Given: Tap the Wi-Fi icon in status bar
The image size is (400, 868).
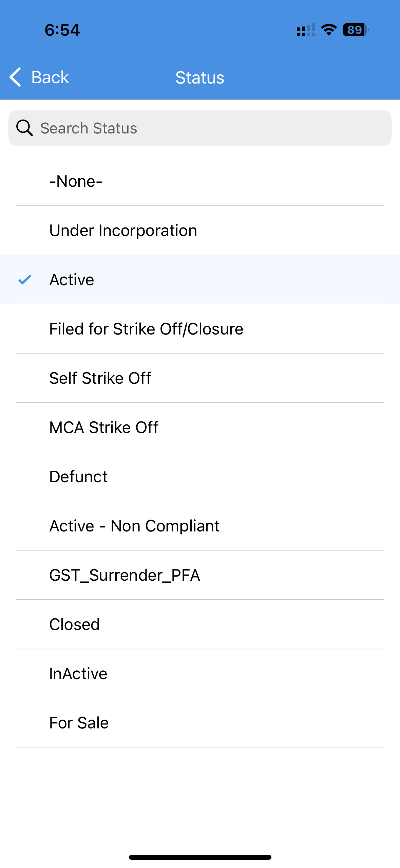Looking at the screenshot, I should pyautogui.click(x=328, y=30).
